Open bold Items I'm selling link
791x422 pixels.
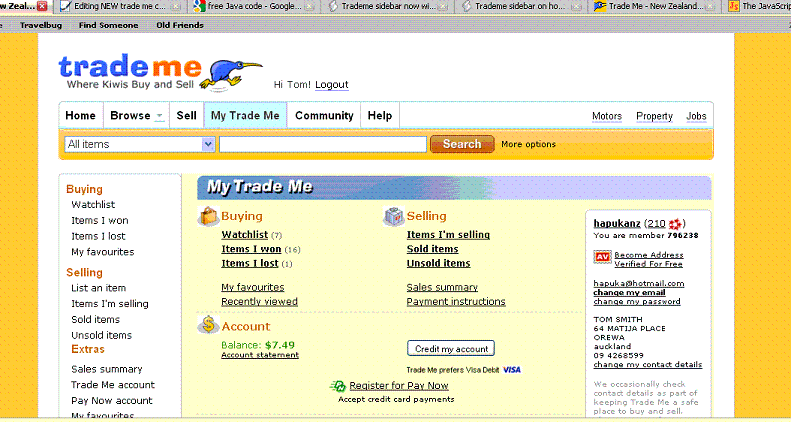tap(448, 234)
